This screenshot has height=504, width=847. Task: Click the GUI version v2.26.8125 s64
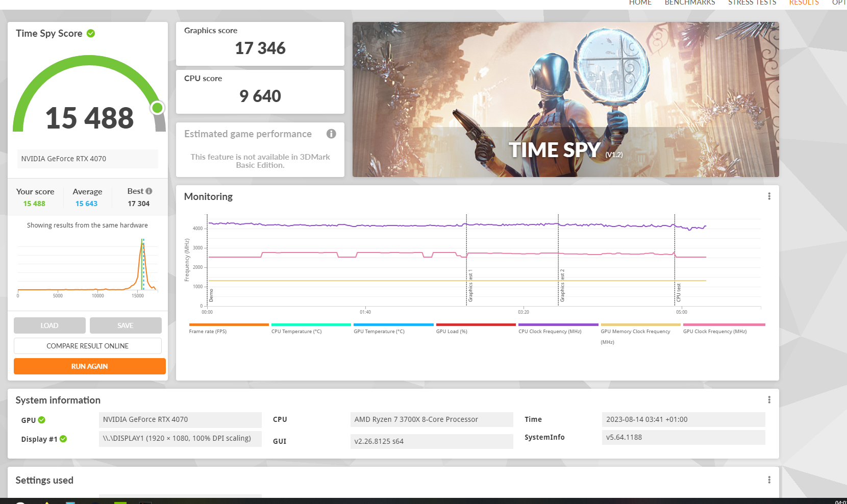tap(432, 441)
